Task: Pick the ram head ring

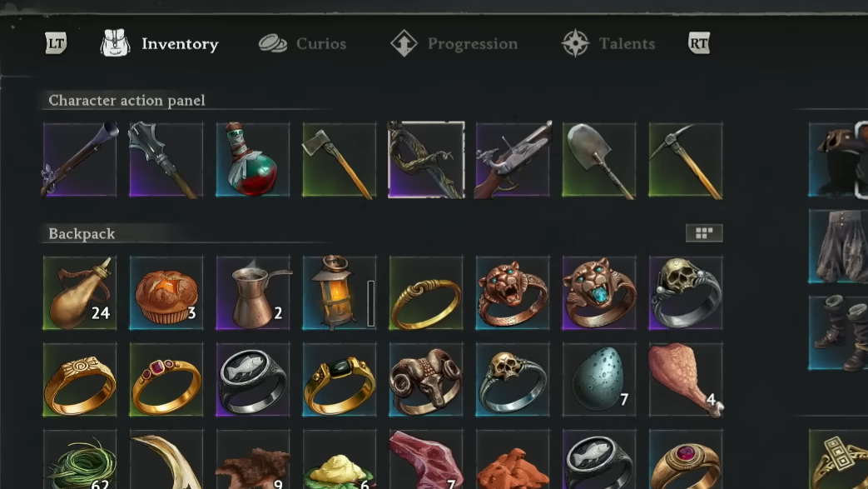Action: pyautogui.click(x=426, y=379)
